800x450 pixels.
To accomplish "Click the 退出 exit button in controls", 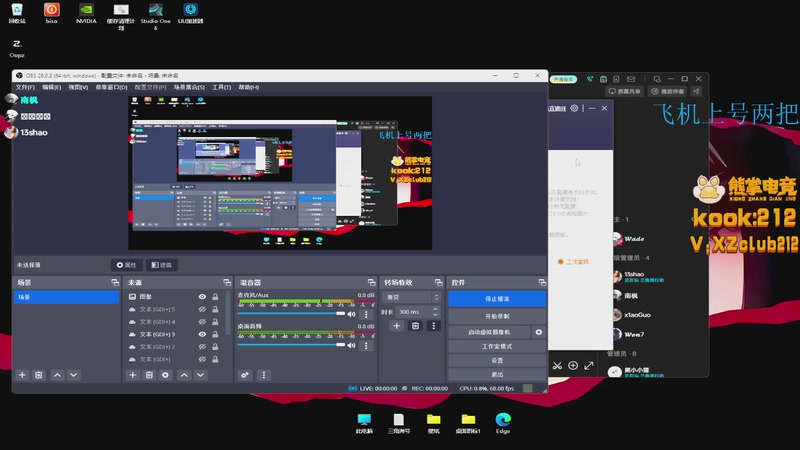I will (x=497, y=374).
